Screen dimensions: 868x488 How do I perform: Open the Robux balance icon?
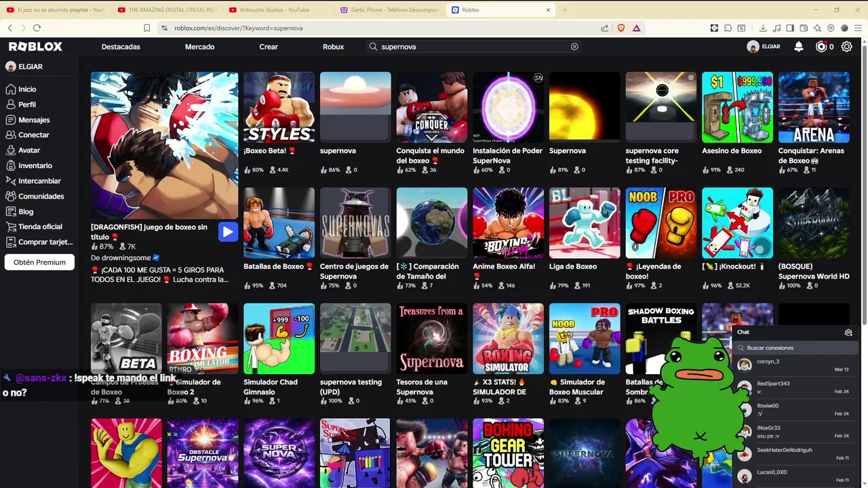[821, 47]
